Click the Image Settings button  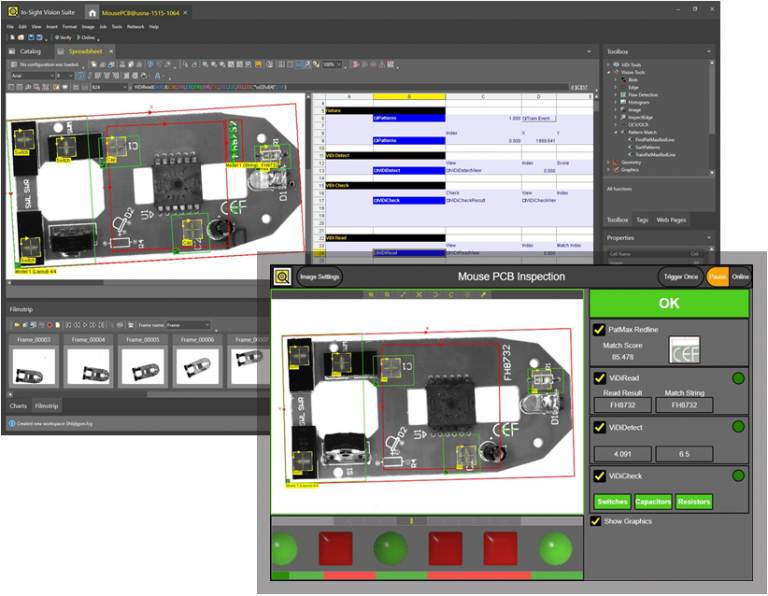pos(319,277)
